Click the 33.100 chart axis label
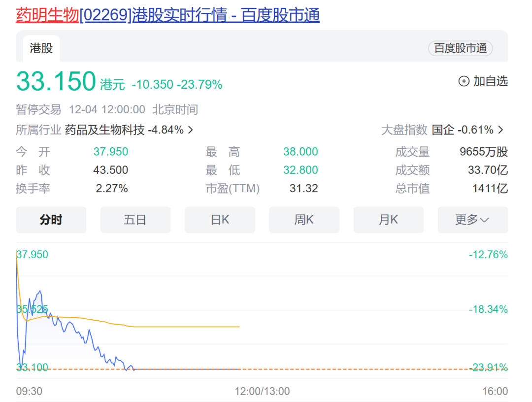532x402 pixels. [x=32, y=367]
